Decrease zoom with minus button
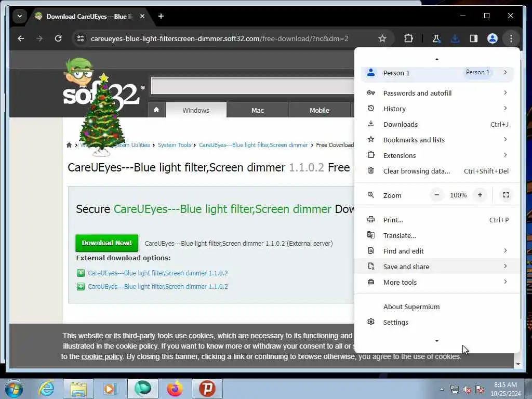This screenshot has height=399, width=532. tap(436, 195)
